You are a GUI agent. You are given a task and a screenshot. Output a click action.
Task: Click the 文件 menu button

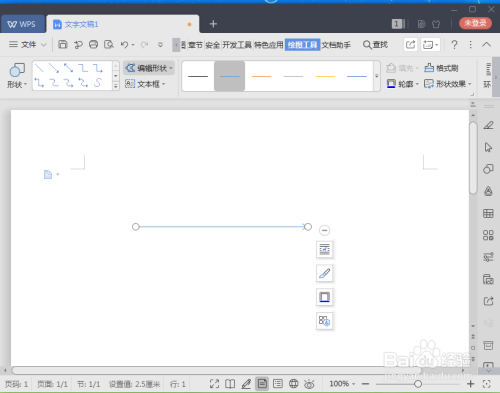coord(22,44)
